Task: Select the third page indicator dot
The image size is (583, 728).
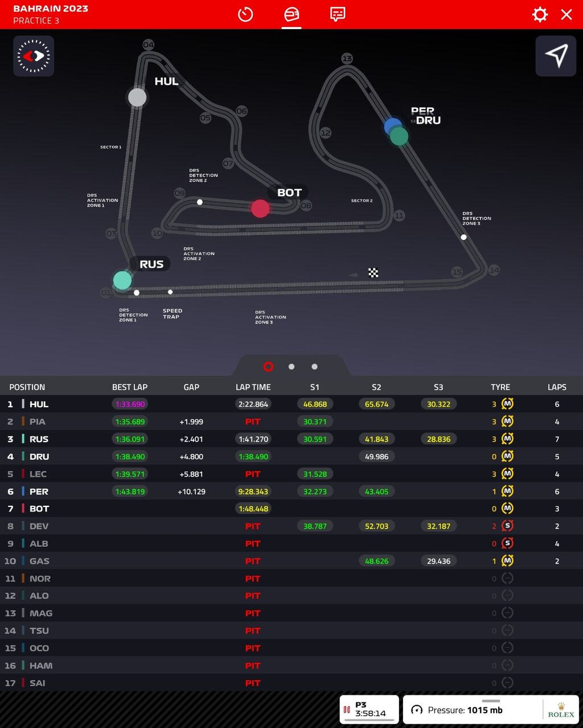Action: 314,367
